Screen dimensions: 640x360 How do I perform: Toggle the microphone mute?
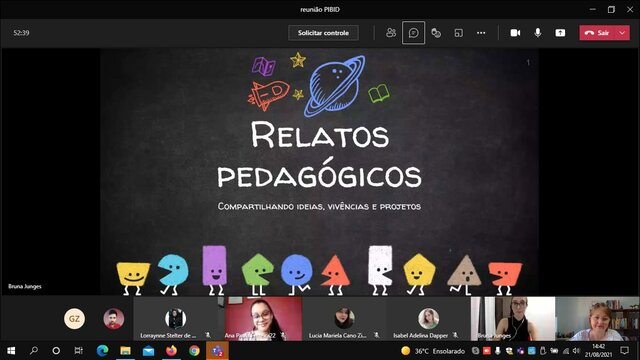pos(538,33)
